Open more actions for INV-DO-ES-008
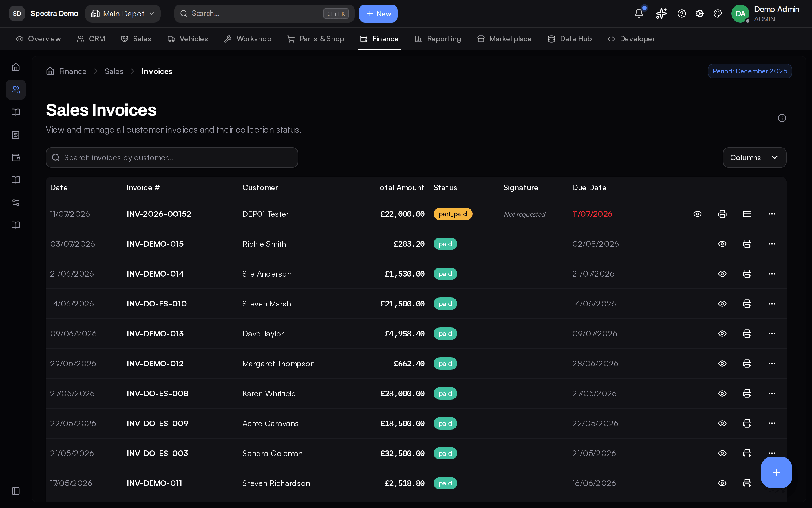The width and height of the screenshot is (812, 508). 772,393
